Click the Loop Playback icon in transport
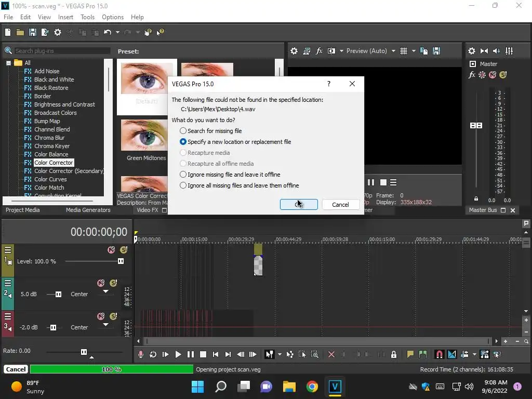 click(153, 354)
